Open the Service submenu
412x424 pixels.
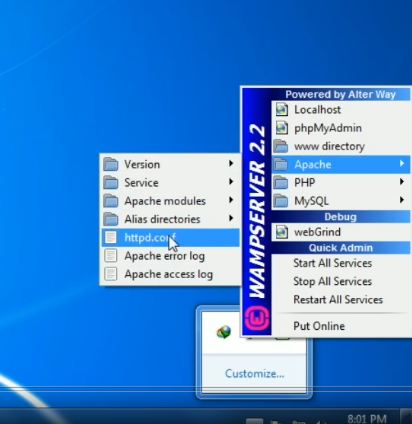click(x=170, y=183)
